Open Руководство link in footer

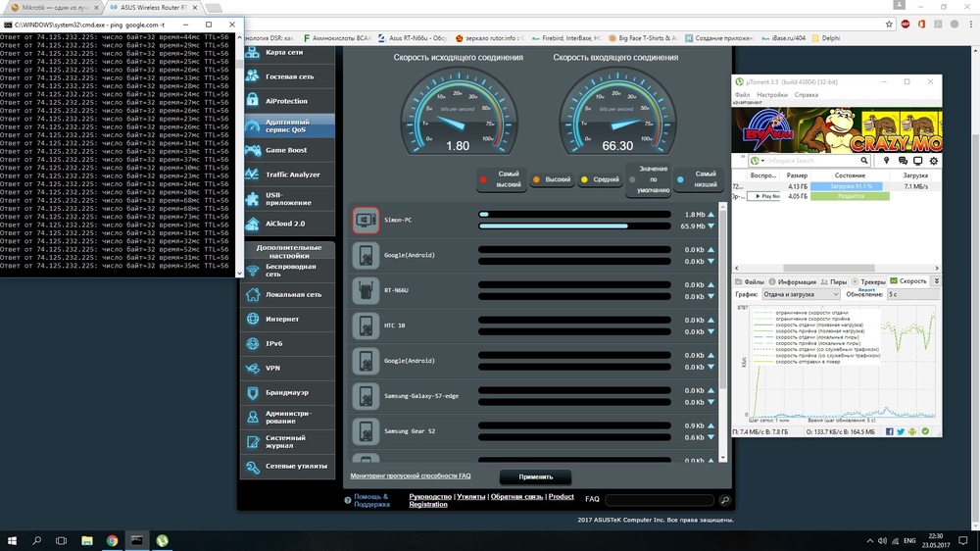tap(430, 497)
